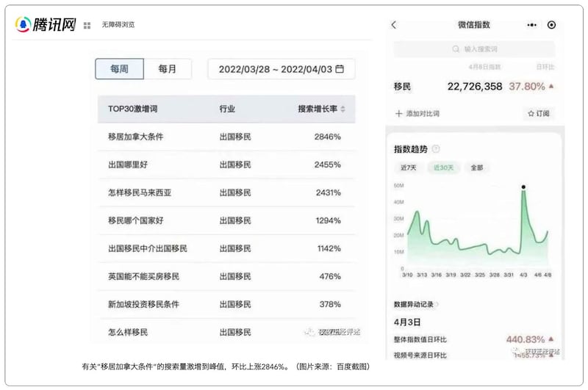The height and width of the screenshot is (390, 588).
Task: Tap the question mark beside 指数趋势
Action: 436,149
